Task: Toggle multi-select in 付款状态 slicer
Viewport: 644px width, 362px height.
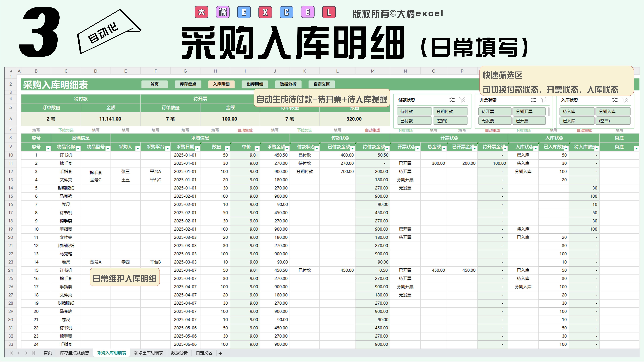Action: pyautogui.click(x=452, y=100)
